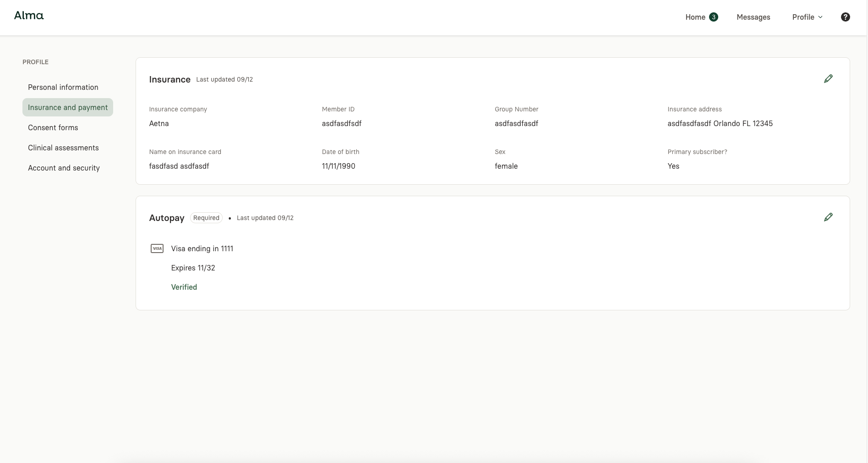
Task: Select Account and security
Action: 64,168
